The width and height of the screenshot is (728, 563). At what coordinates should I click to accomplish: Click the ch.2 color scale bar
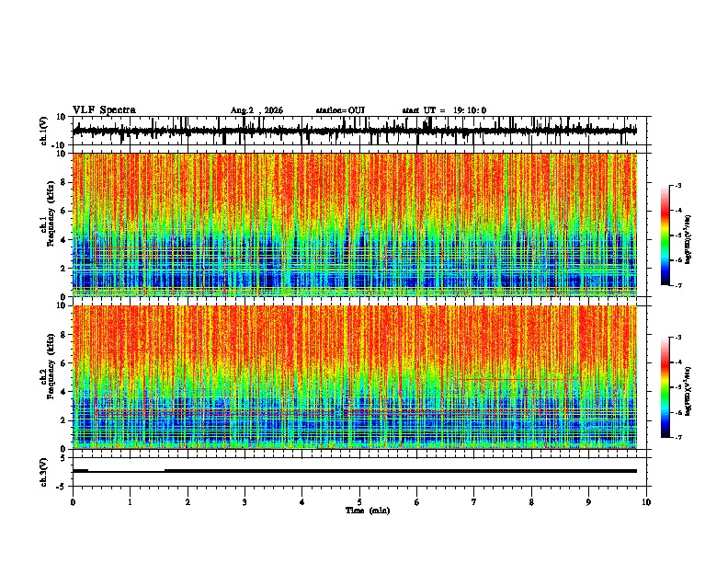coord(665,387)
